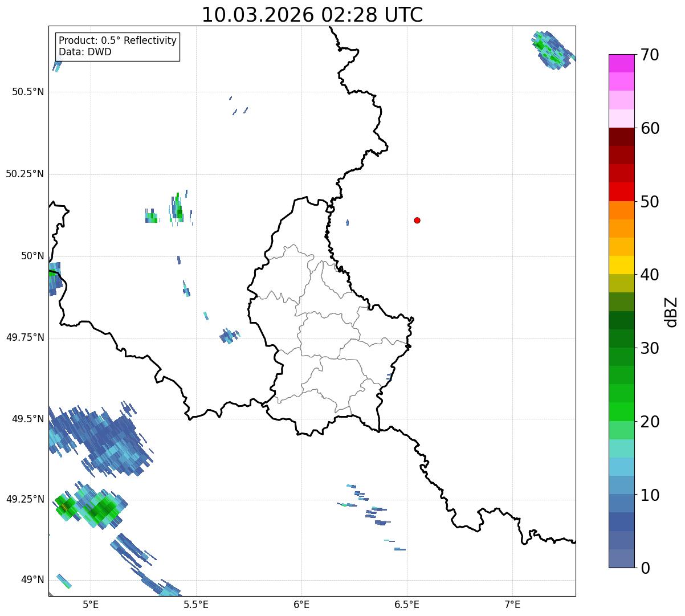
Task: Click the "Data: DWD" text
Action: (x=85, y=52)
